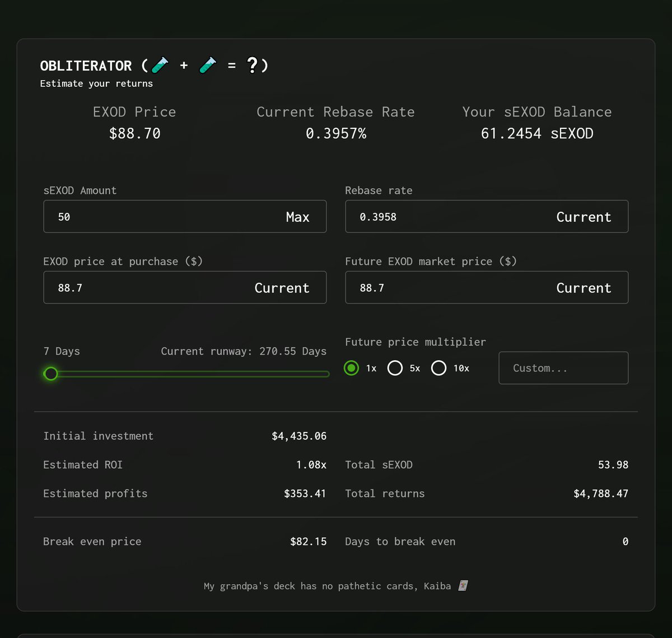Screen dimensions: 672x638
Task: Click the first test tube emoji in title
Action: click(160, 66)
